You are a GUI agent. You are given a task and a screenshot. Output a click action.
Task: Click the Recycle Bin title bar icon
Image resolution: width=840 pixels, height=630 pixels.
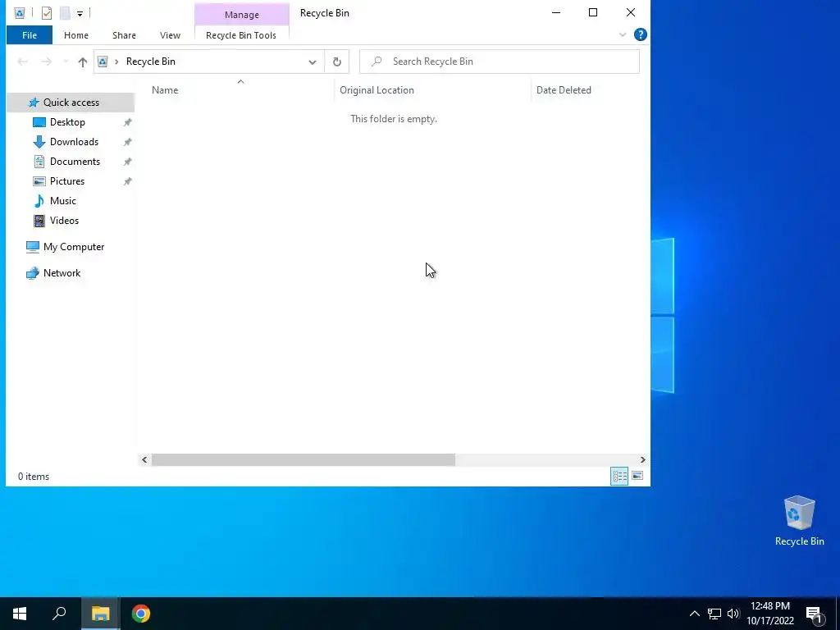pos(20,13)
